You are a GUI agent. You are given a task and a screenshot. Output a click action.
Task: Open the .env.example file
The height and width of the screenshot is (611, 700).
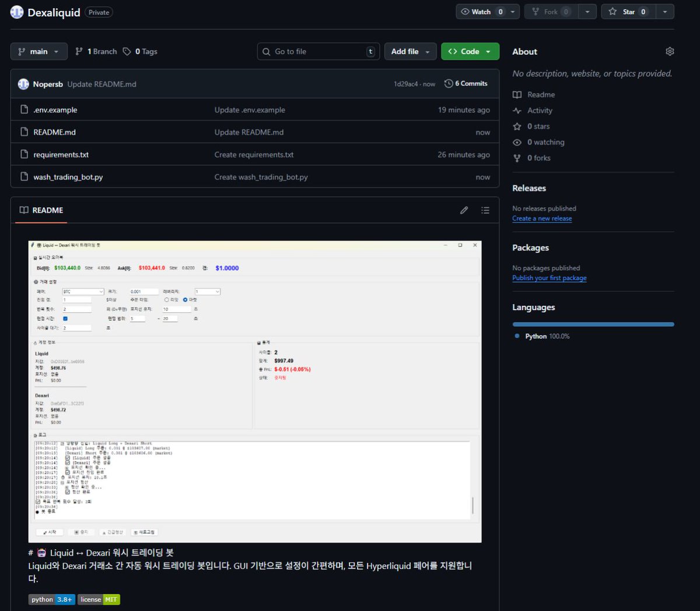[55, 110]
